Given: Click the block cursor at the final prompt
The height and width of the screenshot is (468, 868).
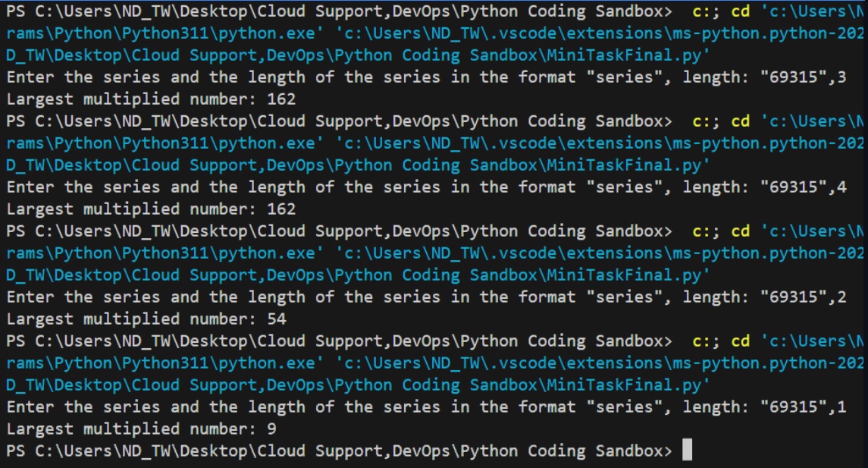Looking at the screenshot, I should (687, 451).
